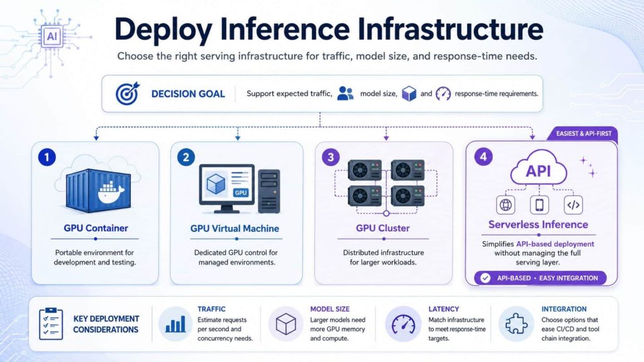This screenshot has width=644, height=362.
Task: Click the four-GPU cluster illustration
Action: (x=386, y=187)
